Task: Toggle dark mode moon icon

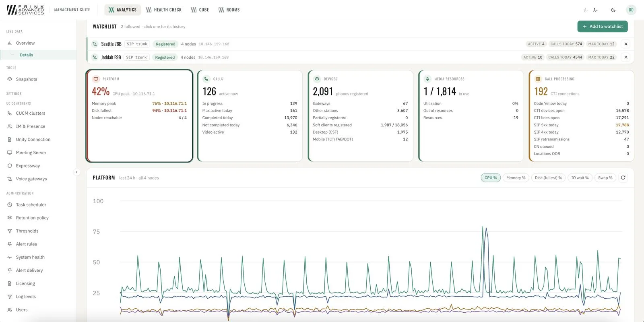Action: point(613,10)
